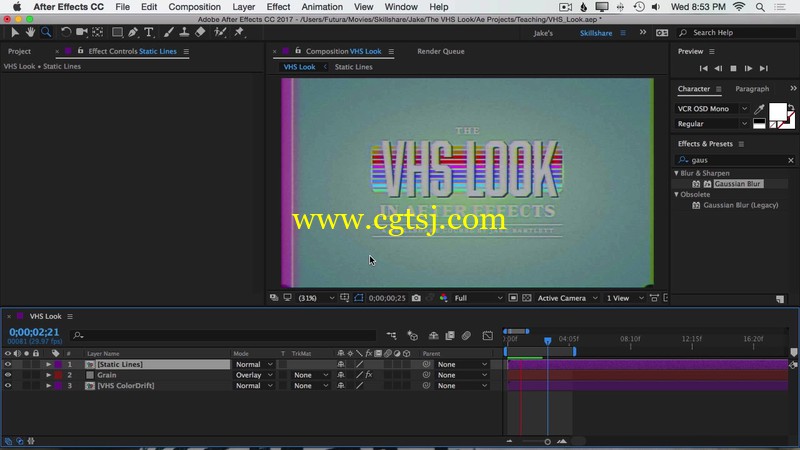Click the blue current time indicator
The image size is (800, 450).
[x=547, y=340]
